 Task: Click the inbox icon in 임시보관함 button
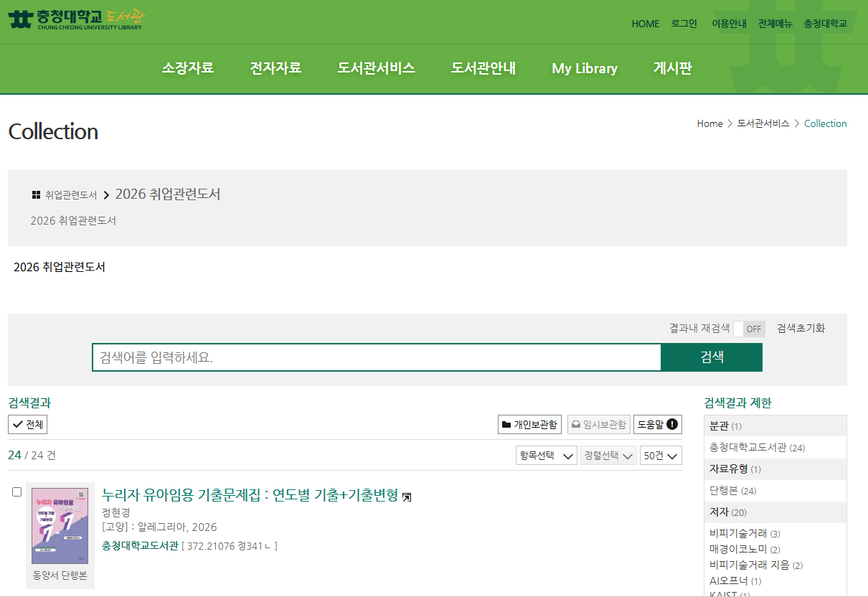[x=575, y=425]
